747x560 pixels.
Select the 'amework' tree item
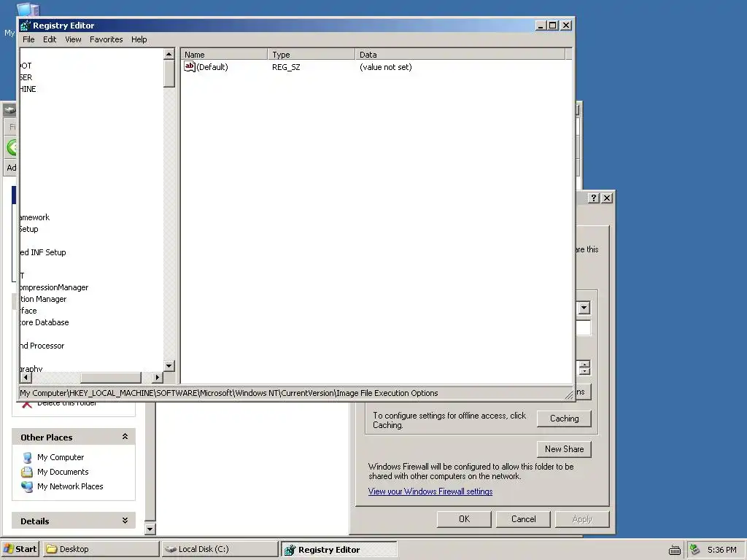(35, 217)
